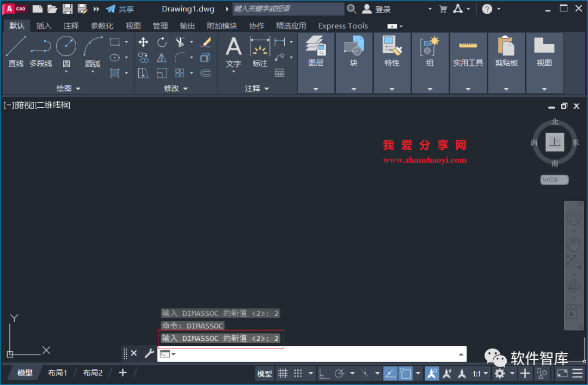Toggle grid display in status bar
The image size is (588, 385).
(x=283, y=373)
